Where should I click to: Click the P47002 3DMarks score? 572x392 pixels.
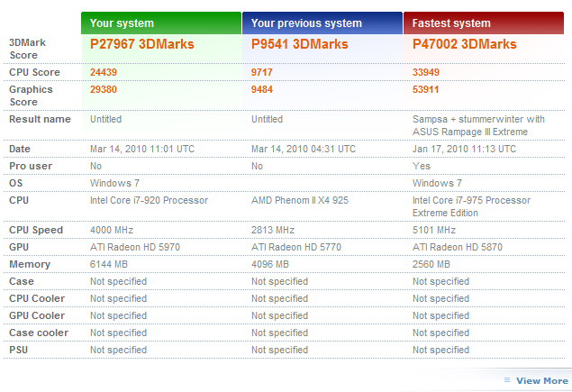click(x=465, y=44)
